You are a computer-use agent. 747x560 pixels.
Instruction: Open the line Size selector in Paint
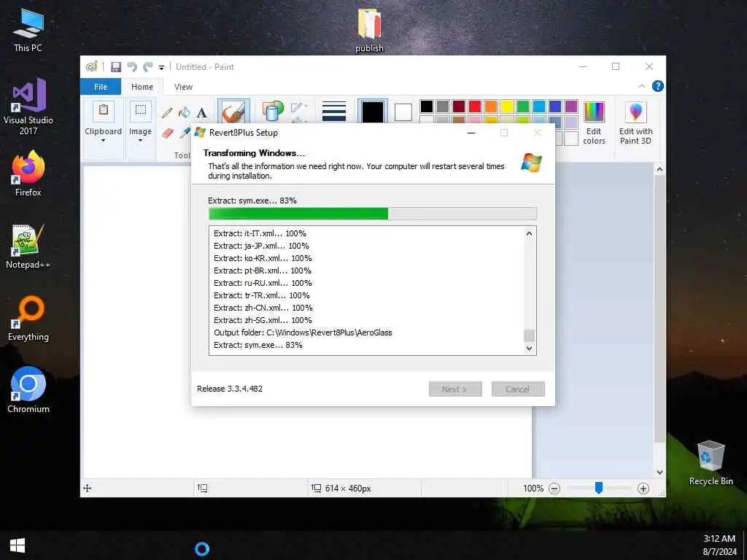click(334, 112)
